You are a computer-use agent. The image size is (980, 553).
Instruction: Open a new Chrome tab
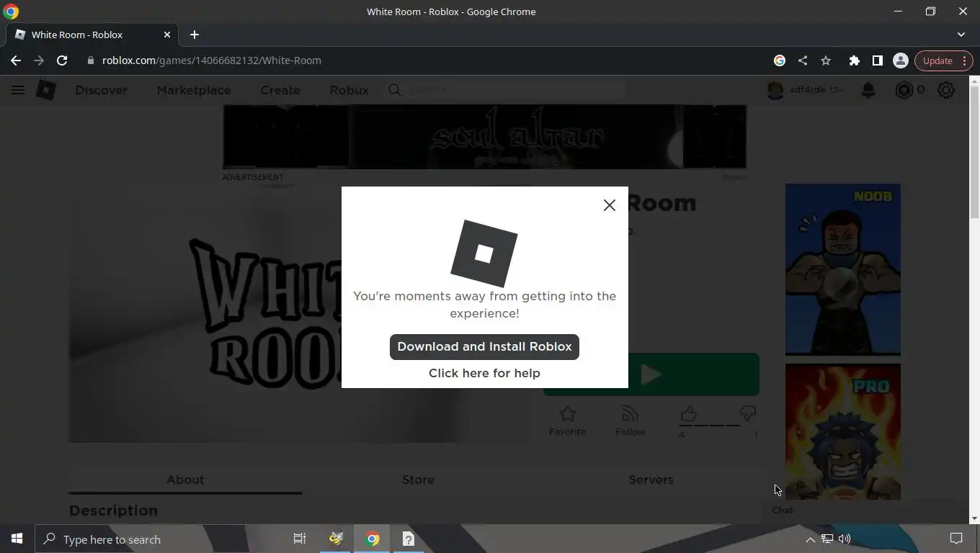tap(194, 35)
